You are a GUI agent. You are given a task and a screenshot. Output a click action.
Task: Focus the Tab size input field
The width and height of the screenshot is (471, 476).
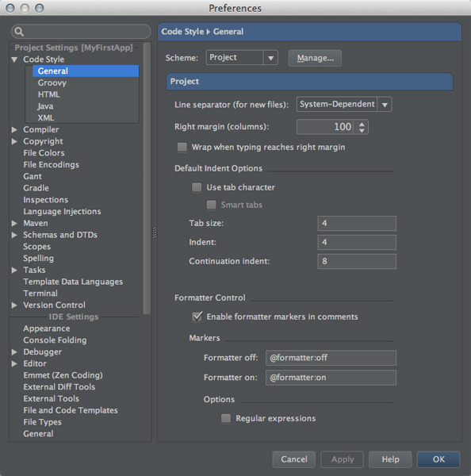(x=357, y=224)
